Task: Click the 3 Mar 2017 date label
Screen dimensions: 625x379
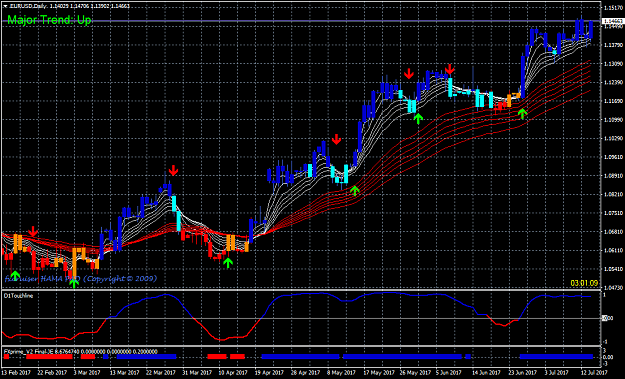Action: point(87,373)
